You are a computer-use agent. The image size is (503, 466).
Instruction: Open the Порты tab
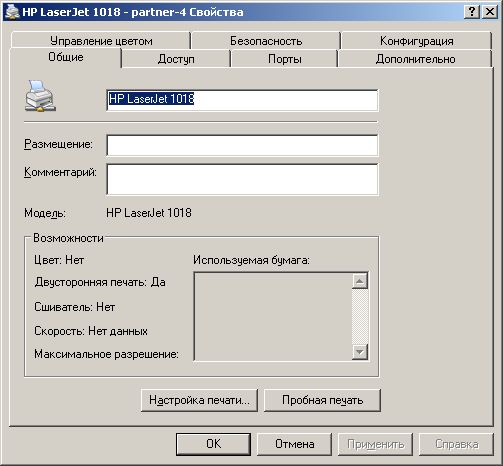click(284, 59)
